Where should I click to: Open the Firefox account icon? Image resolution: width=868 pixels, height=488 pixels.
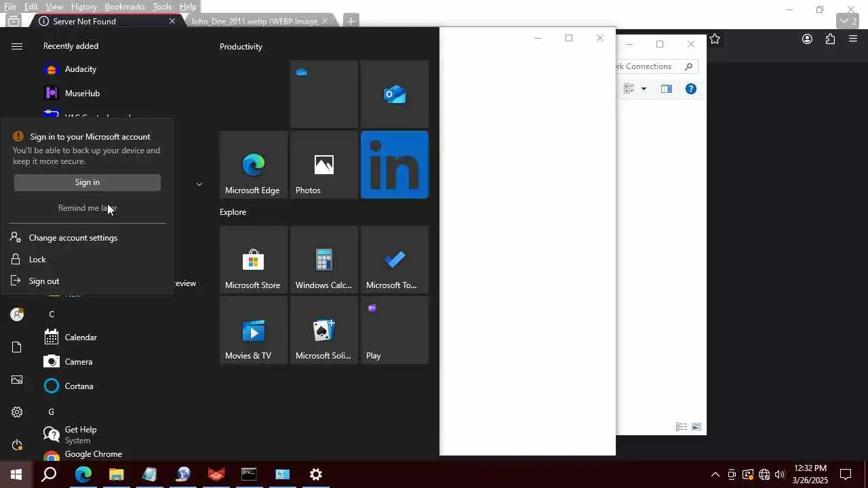807,39
